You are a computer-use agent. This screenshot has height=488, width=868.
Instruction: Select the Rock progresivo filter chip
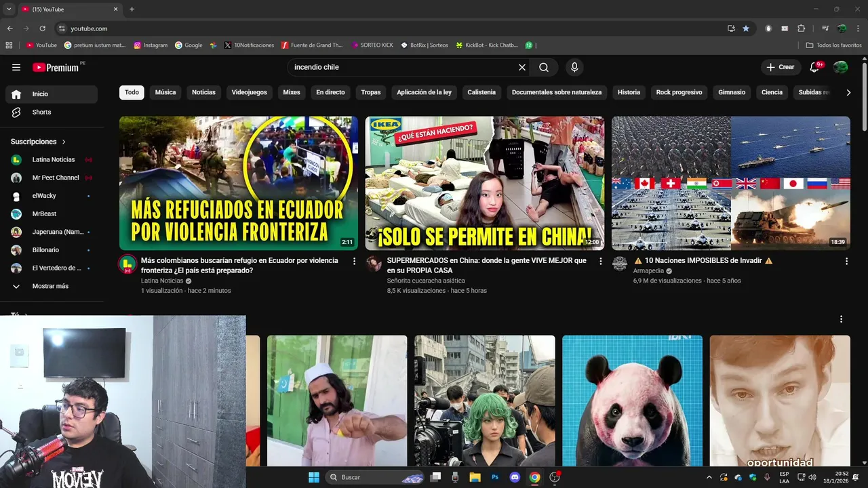coord(679,92)
